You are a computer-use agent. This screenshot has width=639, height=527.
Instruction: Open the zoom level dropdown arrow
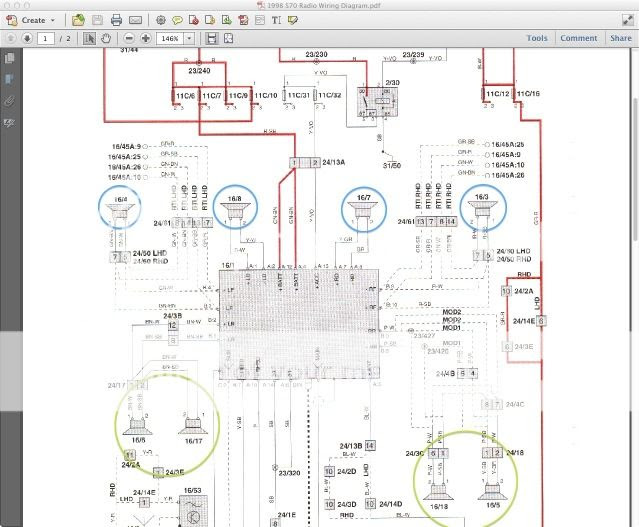coord(189,38)
